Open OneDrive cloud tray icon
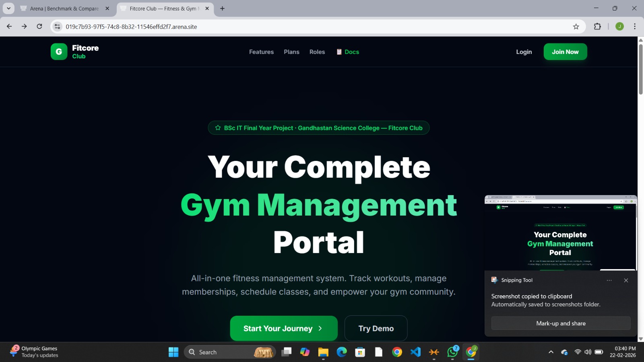 [x=565, y=352]
